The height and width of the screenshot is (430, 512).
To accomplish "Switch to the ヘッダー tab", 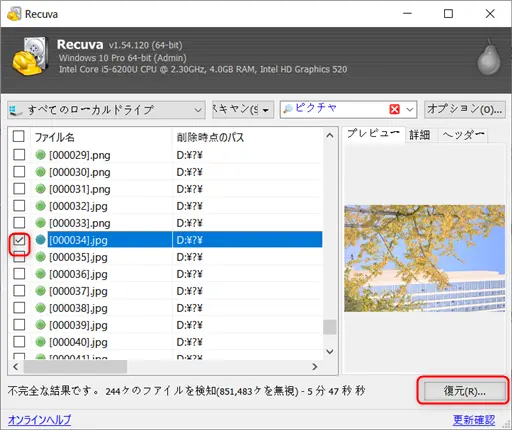I will 463,135.
